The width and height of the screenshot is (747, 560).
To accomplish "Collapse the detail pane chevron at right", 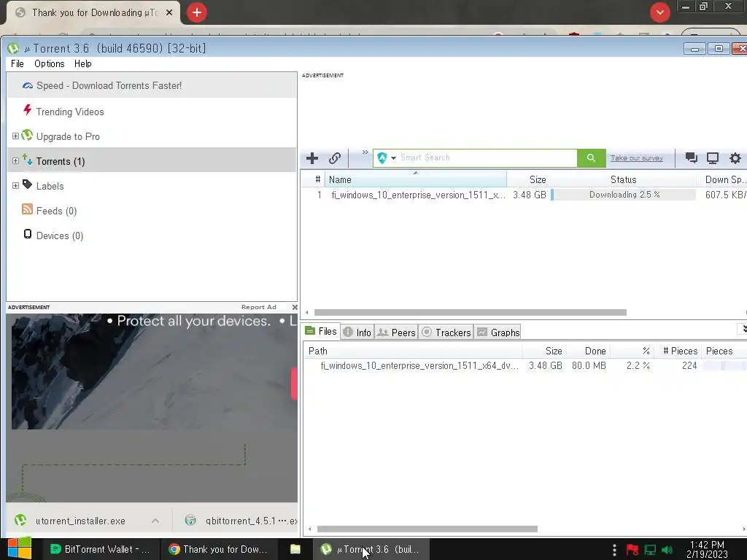I will tap(743, 329).
